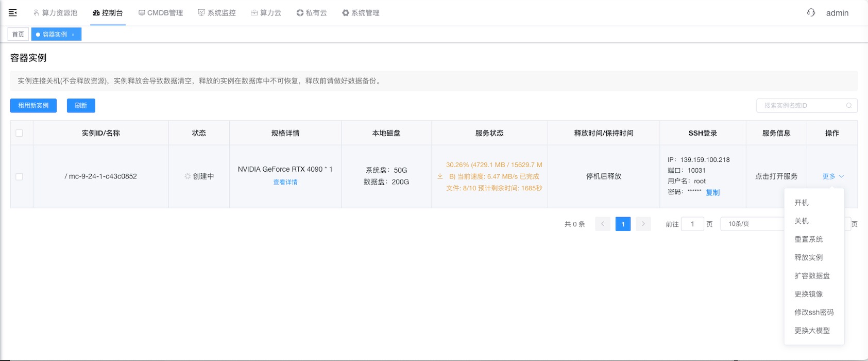Open the 查看详情 spec link
The height and width of the screenshot is (361, 868).
click(285, 182)
